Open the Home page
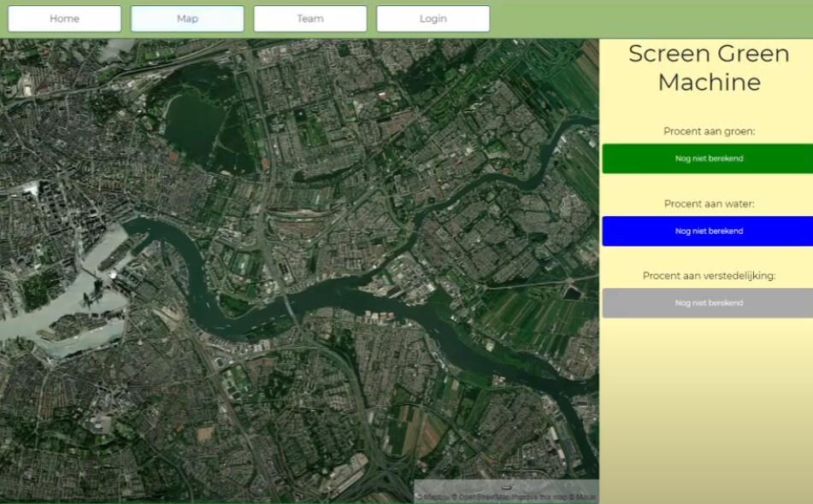Viewport: 813px width, 504px height. (x=64, y=19)
